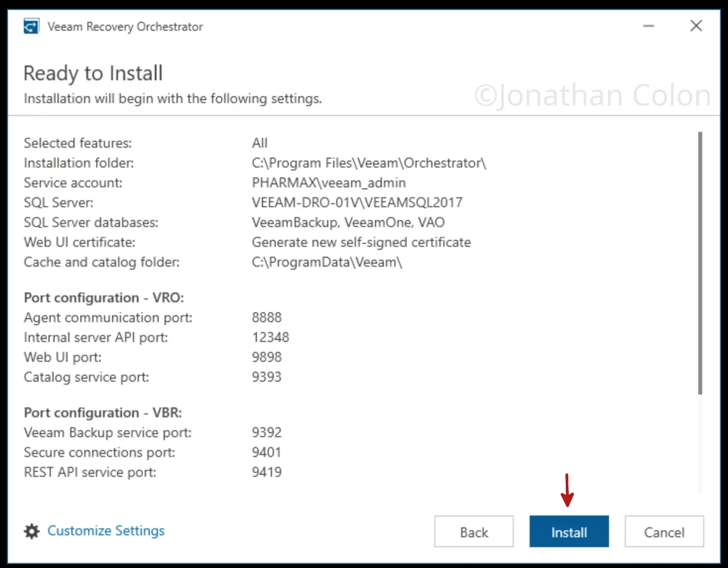The height and width of the screenshot is (568, 728).
Task: Click the Web UI port value 9898
Action: click(x=267, y=357)
